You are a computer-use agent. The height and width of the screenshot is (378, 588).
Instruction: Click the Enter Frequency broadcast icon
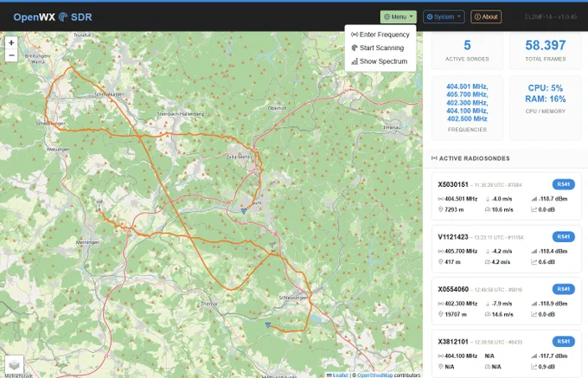pyautogui.click(x=355, y=35)
